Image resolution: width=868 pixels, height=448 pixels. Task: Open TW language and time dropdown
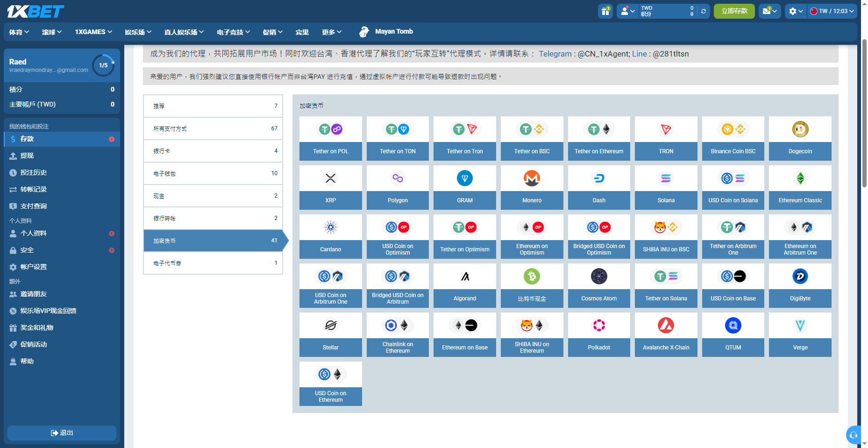[832, 11]
